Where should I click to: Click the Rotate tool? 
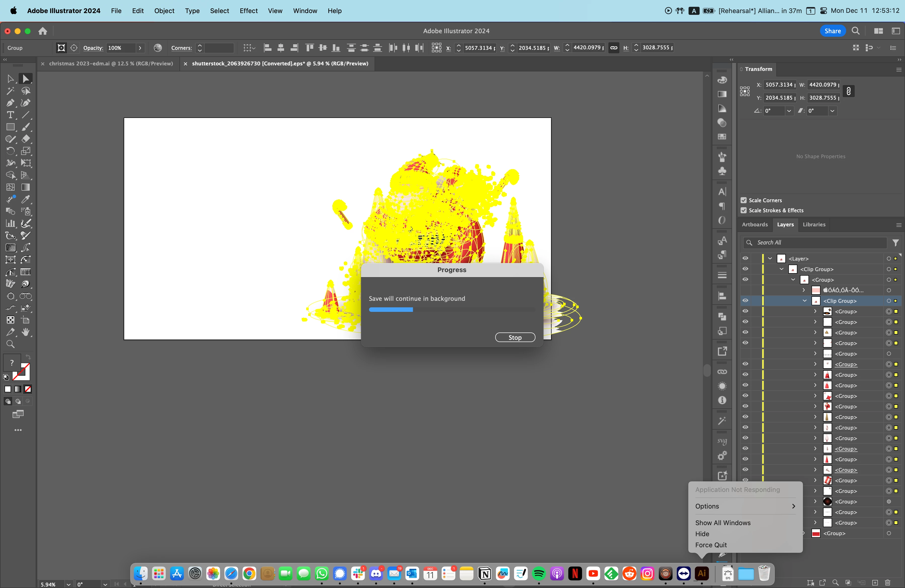click(10, 151)
